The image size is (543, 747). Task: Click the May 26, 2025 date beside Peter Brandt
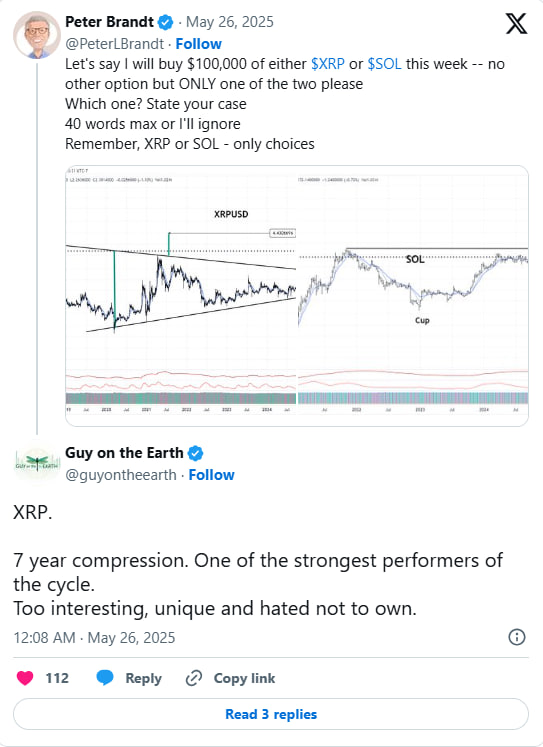click(x=230, y=22)
